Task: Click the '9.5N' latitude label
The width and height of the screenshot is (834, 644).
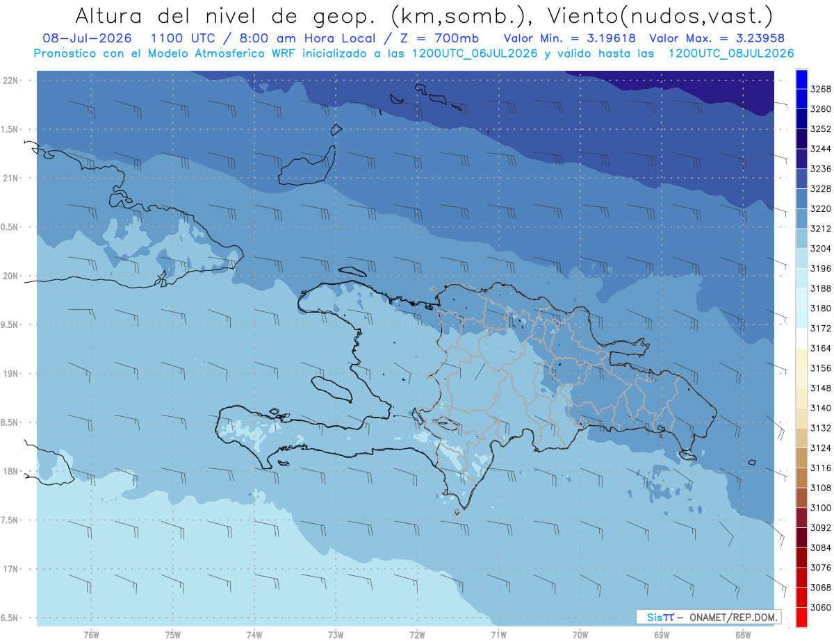Action: [10, 324]
